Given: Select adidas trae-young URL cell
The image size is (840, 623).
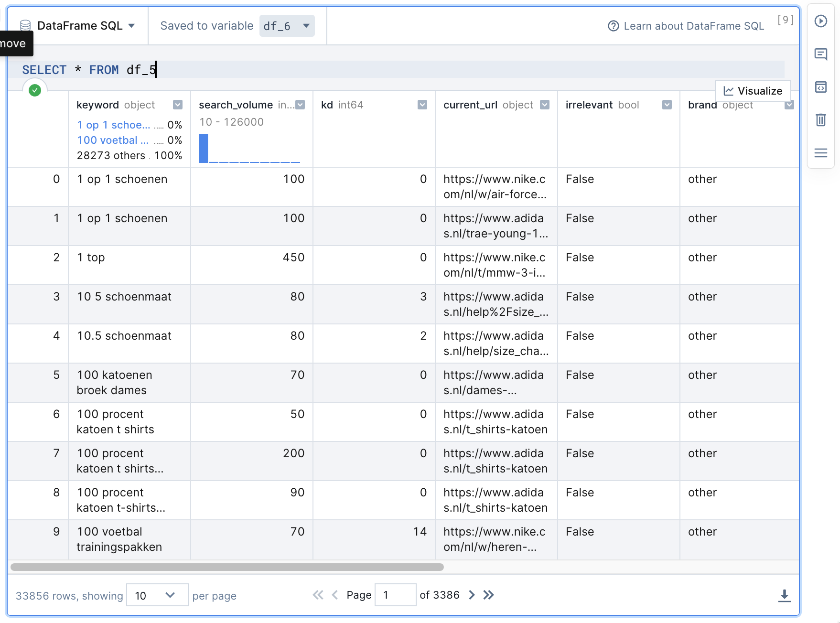Looking at the screenshot, I should point(496,226).
